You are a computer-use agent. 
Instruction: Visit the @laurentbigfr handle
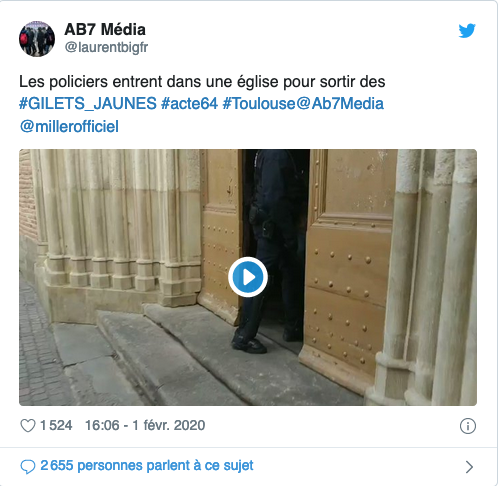pyautogui.click(x=106, y=47)
